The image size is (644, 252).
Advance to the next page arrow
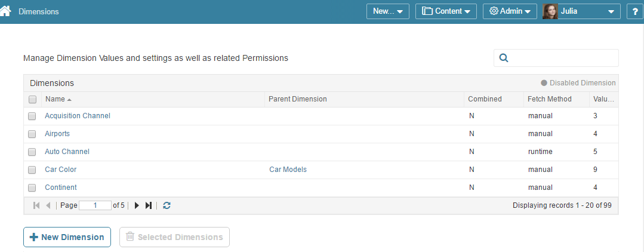(x=137, y=205)
